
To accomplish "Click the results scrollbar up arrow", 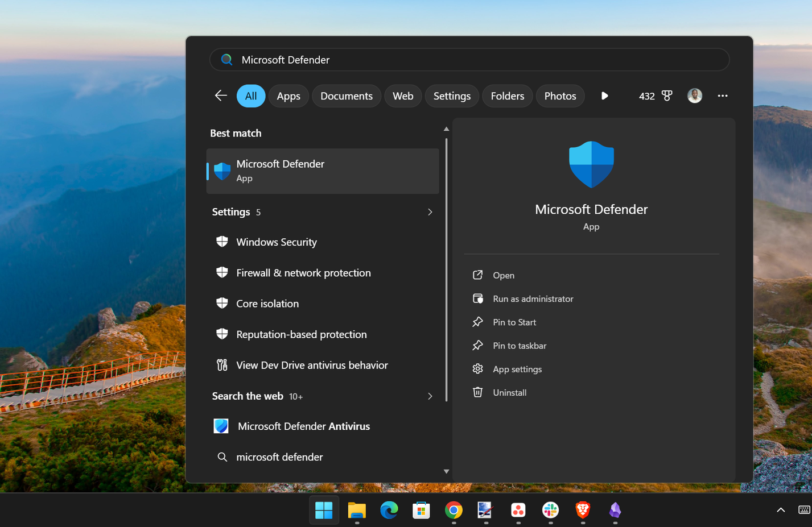I will point(446,129).
